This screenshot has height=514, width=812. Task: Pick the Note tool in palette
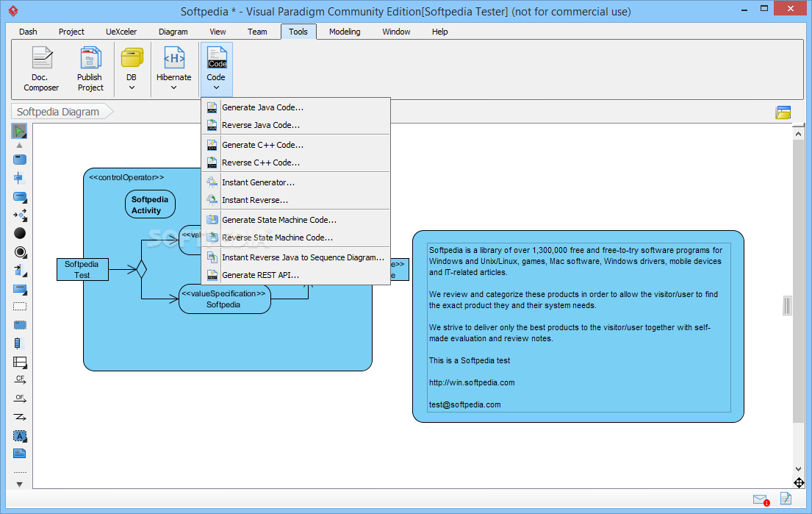click(x=19, y=454)
